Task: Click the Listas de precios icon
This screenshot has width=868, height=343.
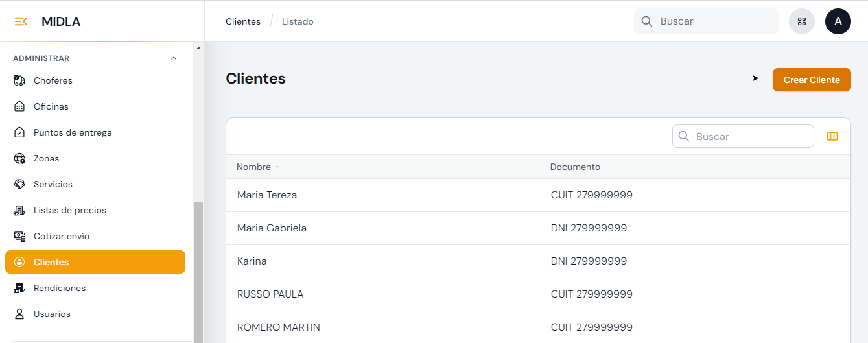Action: coord(19,210)
